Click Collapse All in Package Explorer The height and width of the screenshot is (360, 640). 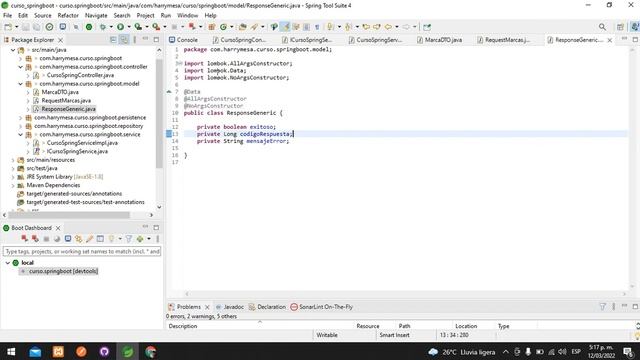(113, 40)
